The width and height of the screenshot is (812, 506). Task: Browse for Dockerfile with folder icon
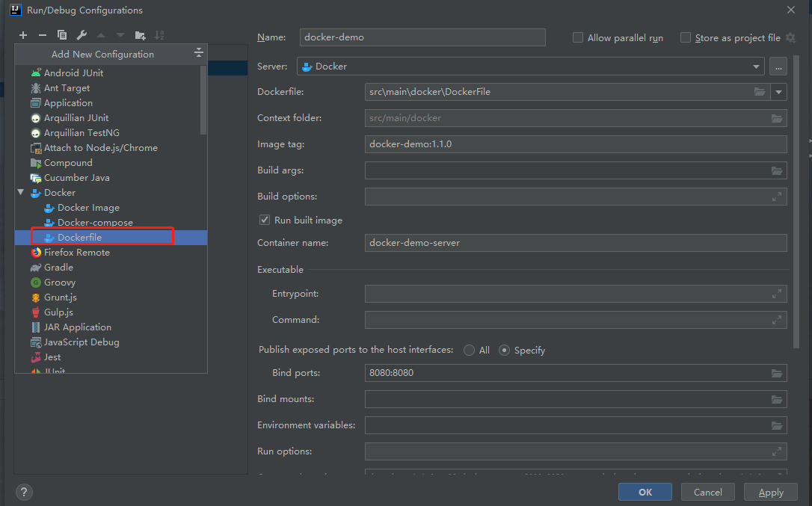click(759, 92)
